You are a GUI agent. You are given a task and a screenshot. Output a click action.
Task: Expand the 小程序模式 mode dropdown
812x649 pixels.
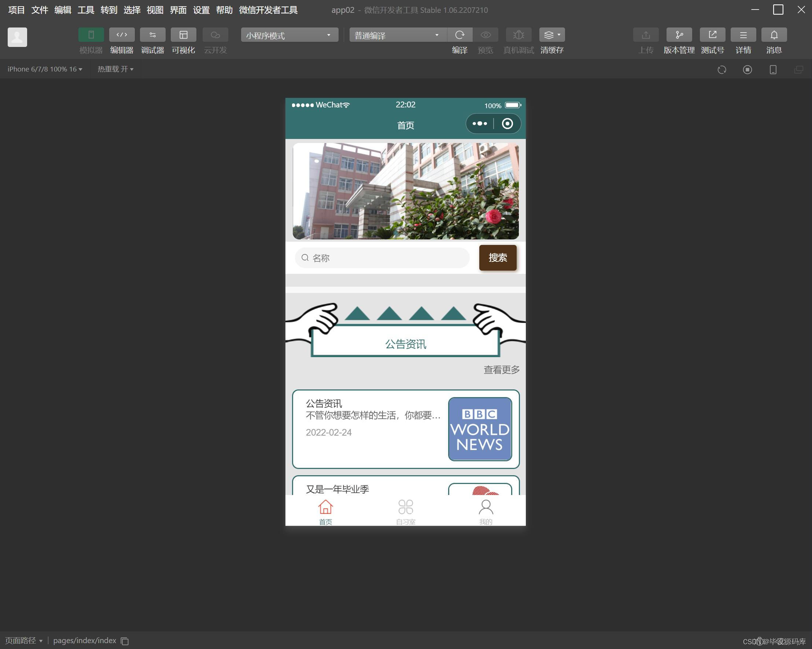coord(289,35)
